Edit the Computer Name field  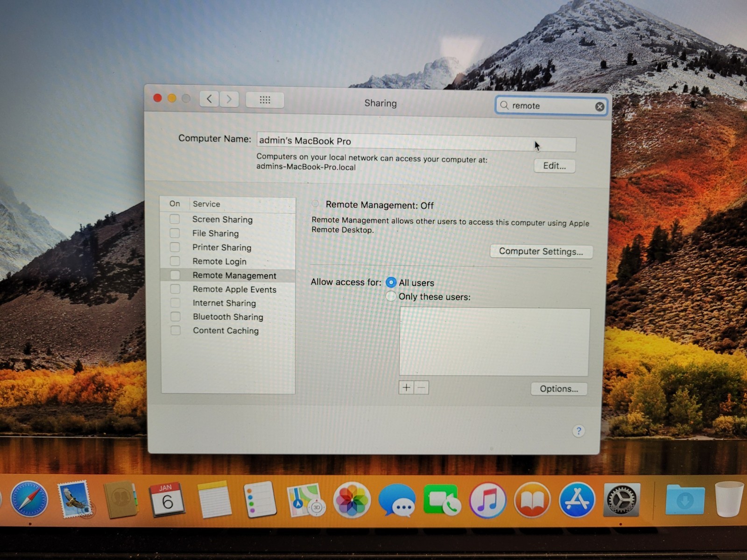416,142
